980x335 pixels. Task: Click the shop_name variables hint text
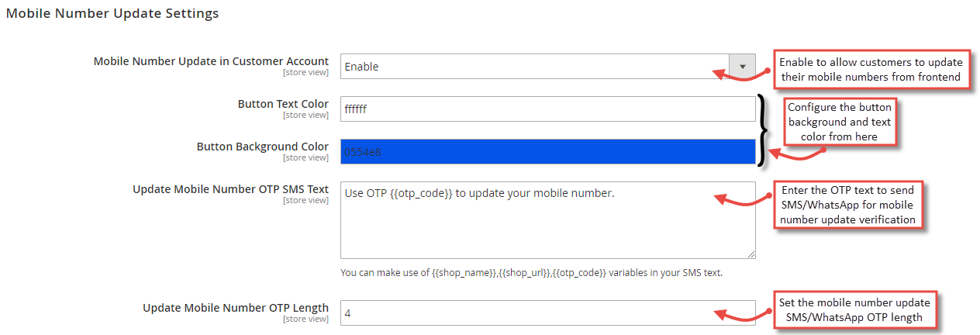[x=531, y=273]
